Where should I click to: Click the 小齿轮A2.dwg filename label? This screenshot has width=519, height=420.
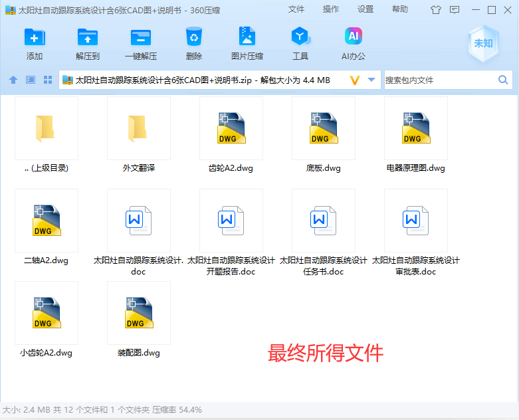[46, 353]
